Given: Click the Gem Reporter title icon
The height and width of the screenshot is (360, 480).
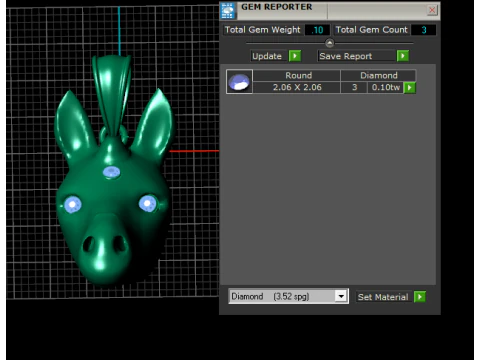Looking at the screenshot, I should point(228,10).
